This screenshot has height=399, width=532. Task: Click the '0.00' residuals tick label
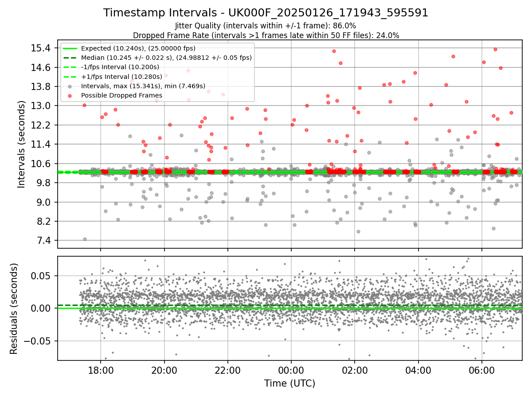click(x=41, y=308)
